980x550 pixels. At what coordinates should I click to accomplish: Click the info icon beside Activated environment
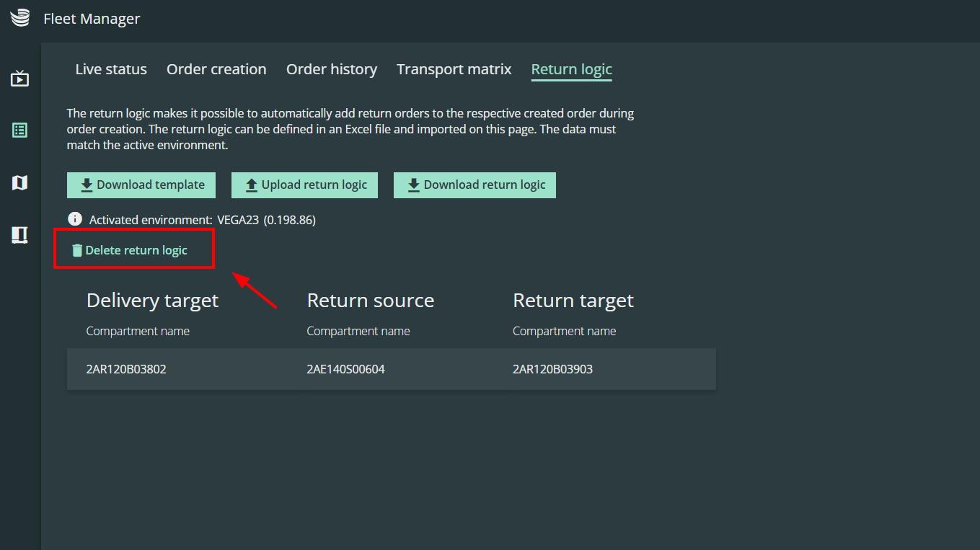(74, 219)
